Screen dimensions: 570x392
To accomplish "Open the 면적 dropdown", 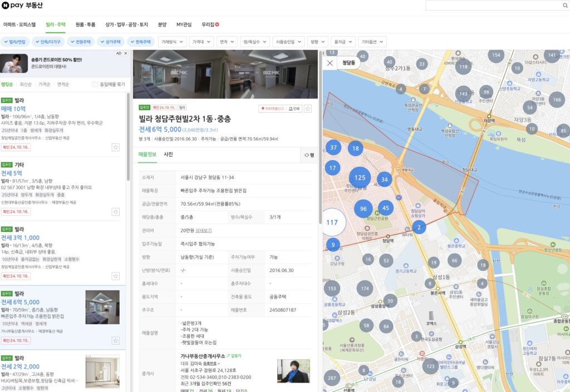I will pos(227,42).
